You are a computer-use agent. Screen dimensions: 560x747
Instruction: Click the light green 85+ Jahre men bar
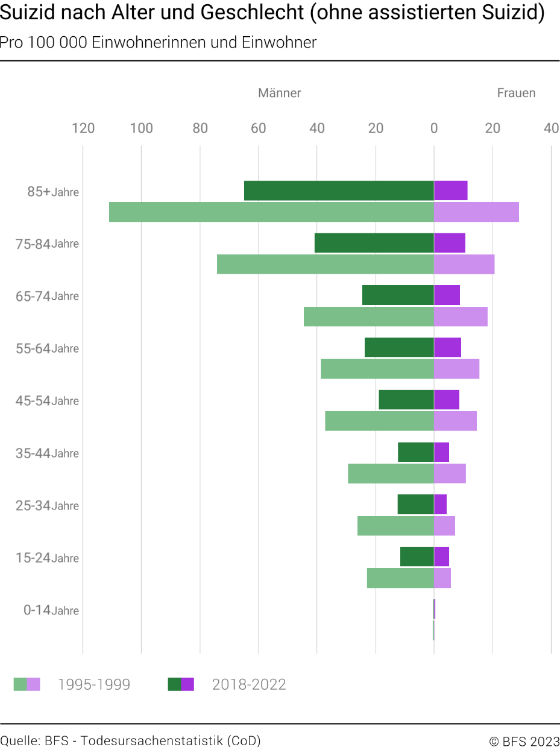[271, 212]
